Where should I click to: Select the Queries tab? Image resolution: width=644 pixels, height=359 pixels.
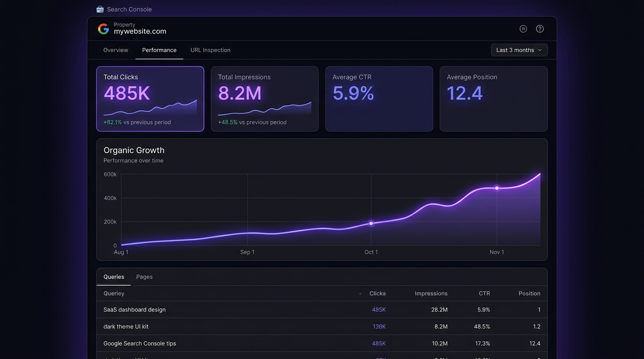pos(114,277)
